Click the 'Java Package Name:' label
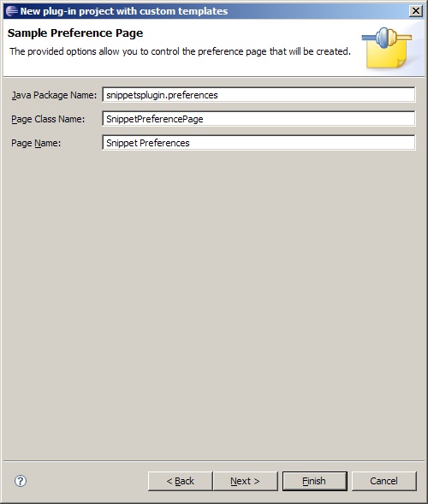Viewport: 428px width, 504px height. (x=54, y=95)
